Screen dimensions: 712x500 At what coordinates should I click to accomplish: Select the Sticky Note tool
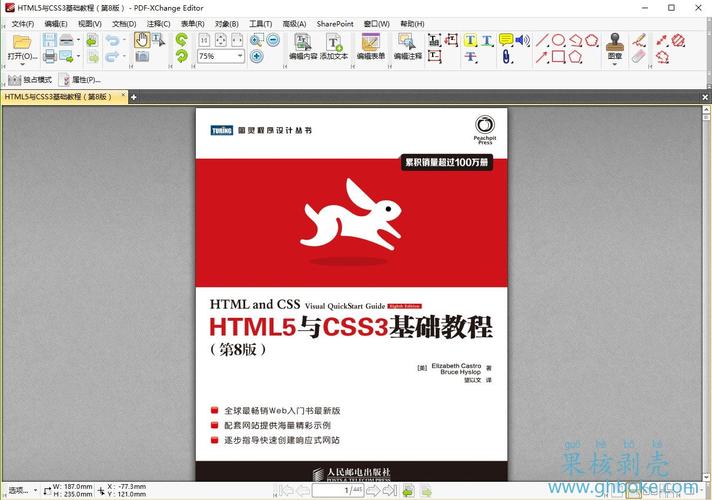tap(506, 40)
